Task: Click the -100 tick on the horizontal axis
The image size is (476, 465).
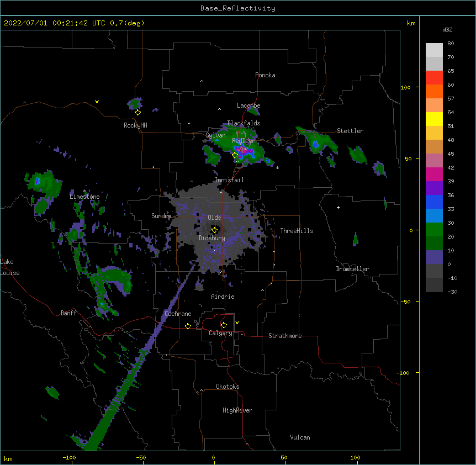Action: tap(69, 457)
